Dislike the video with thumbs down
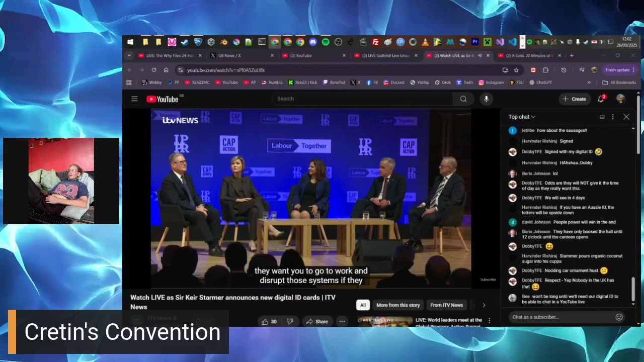This screenshot has width=644, height=362. tap(290, 321)
